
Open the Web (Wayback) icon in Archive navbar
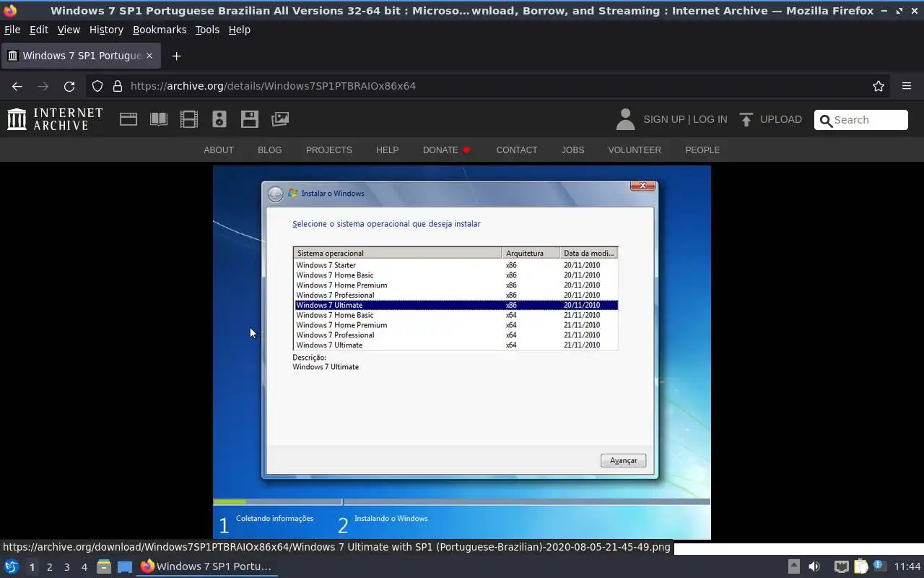(128, 119)
